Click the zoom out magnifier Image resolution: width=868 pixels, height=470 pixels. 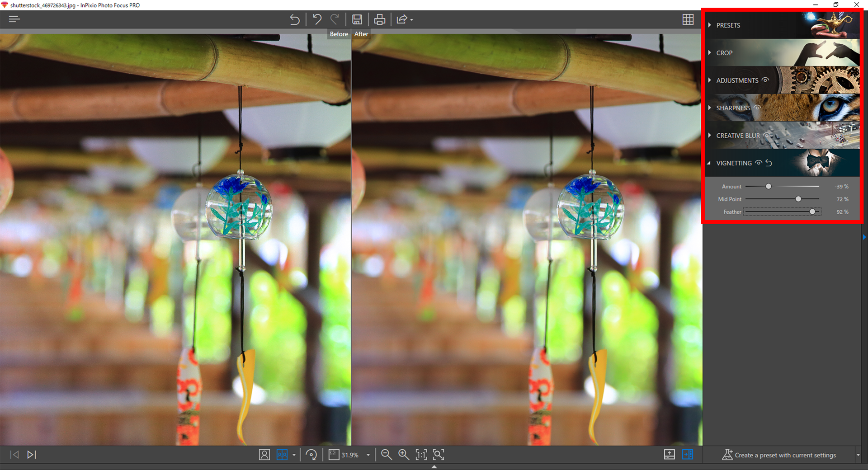386,455
